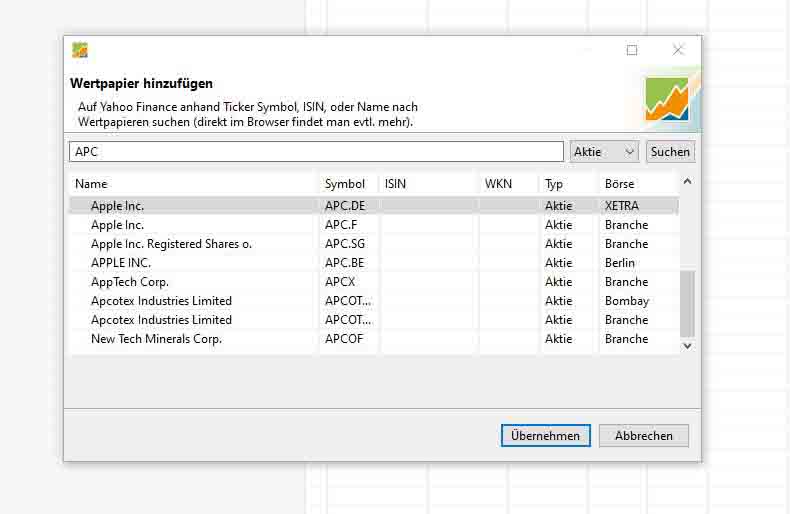Click the Berlin exchange cell
This screenshot has height=514, width=790.
(x=620, y=263)
